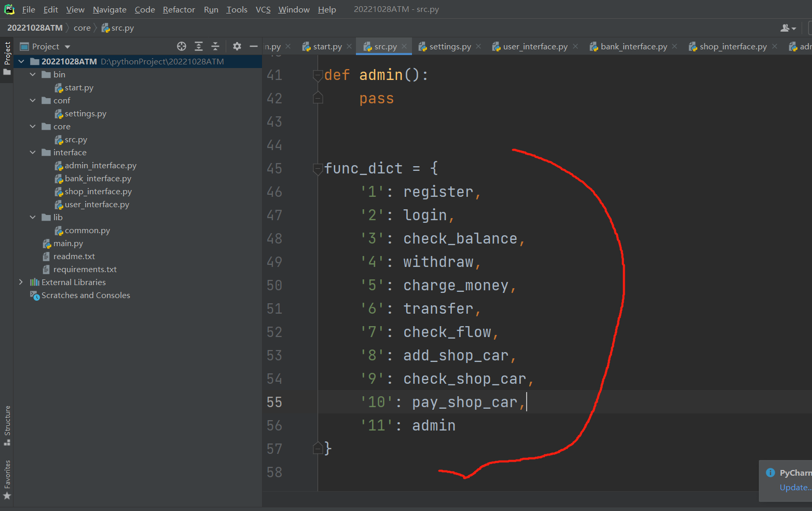Image resolution: width=812 pixels, height=511 pixels.
Task: Click src.py in the breadcrumb bar
Action: pyautogui.click(x=118, y=28)
